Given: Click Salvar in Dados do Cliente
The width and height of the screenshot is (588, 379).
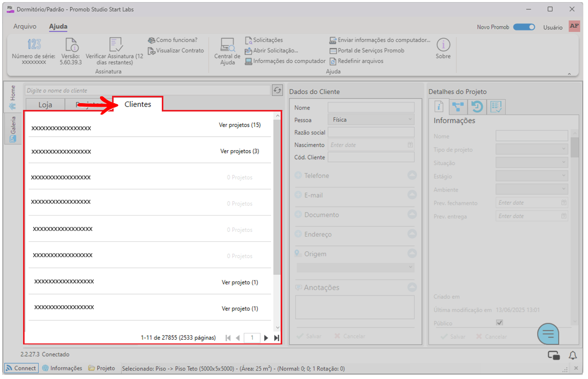Looking at the screenshot, I should coord(309,336).
